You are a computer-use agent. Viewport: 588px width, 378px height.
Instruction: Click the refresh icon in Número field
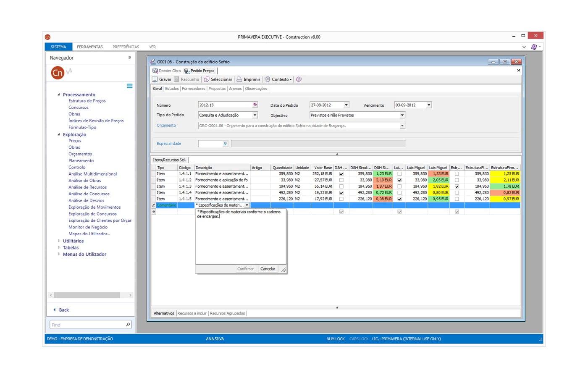pos(255,105)
